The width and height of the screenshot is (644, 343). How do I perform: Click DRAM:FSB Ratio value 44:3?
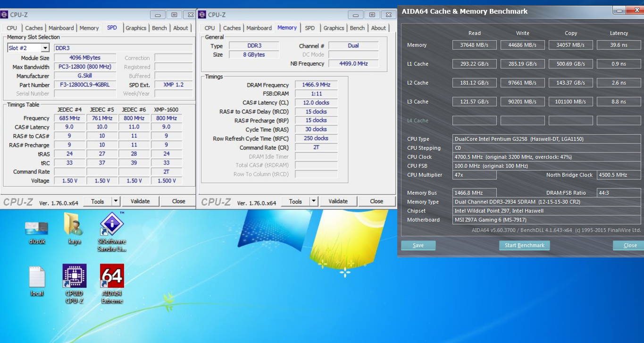[619, 193]
